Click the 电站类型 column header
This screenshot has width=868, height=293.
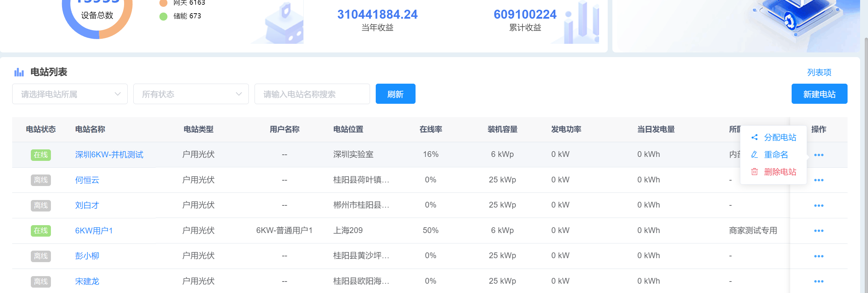[x=198, y=129]
